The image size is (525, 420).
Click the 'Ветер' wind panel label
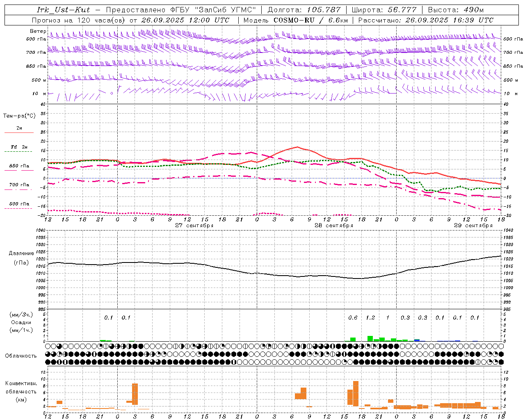tap(38, 31)
